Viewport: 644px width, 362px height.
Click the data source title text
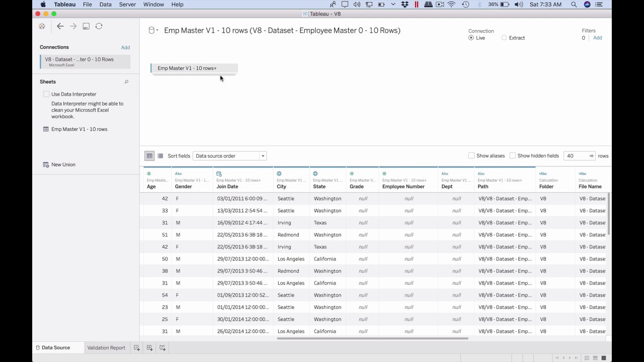click(x=282, y=31)
